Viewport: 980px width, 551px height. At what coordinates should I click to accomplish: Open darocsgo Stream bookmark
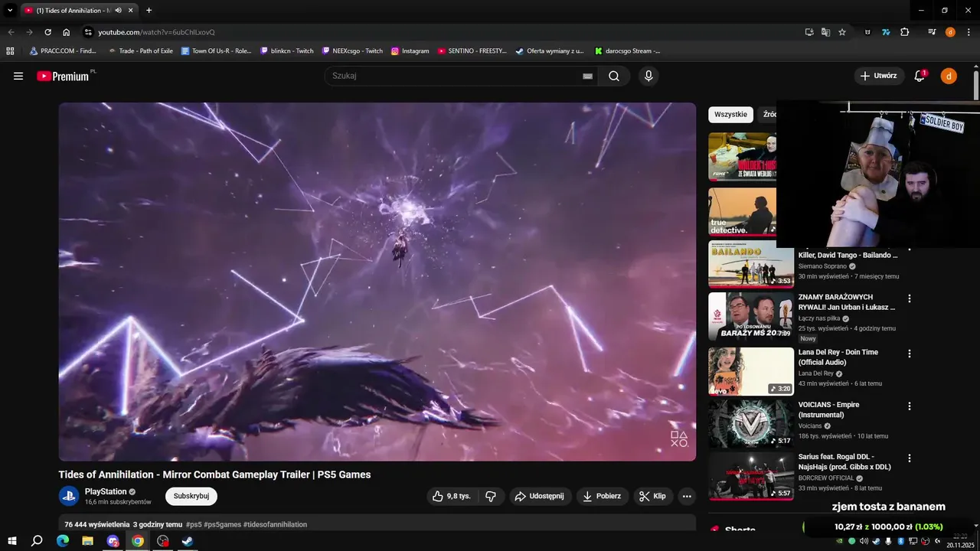click(627, 51)
